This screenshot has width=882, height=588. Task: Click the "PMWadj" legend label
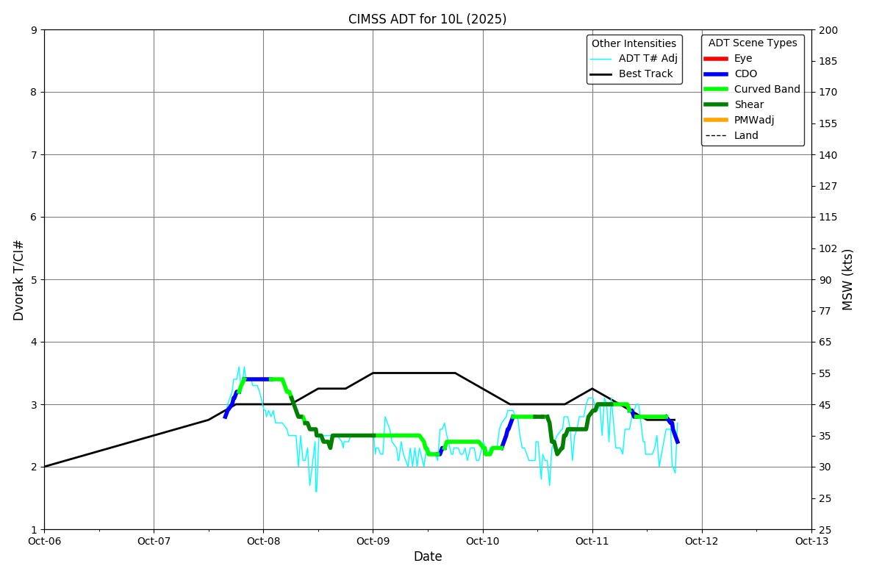pyautogui.click(x=754, y=121)
